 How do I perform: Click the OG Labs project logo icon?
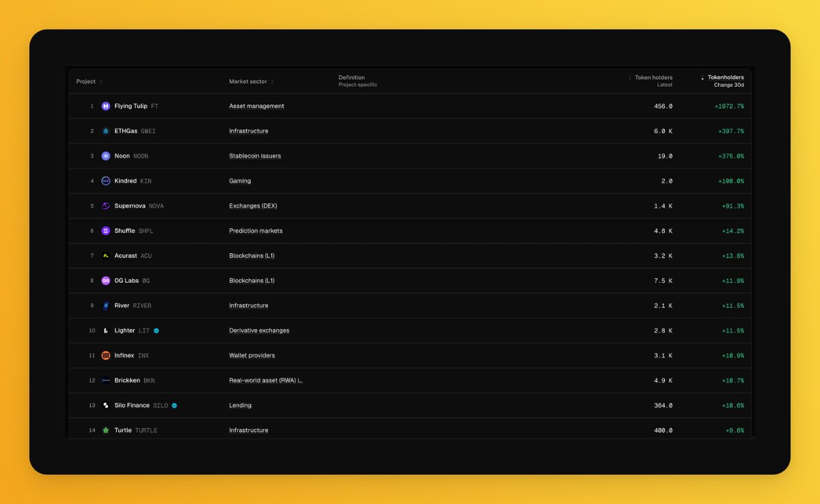[x=106, y=281]
